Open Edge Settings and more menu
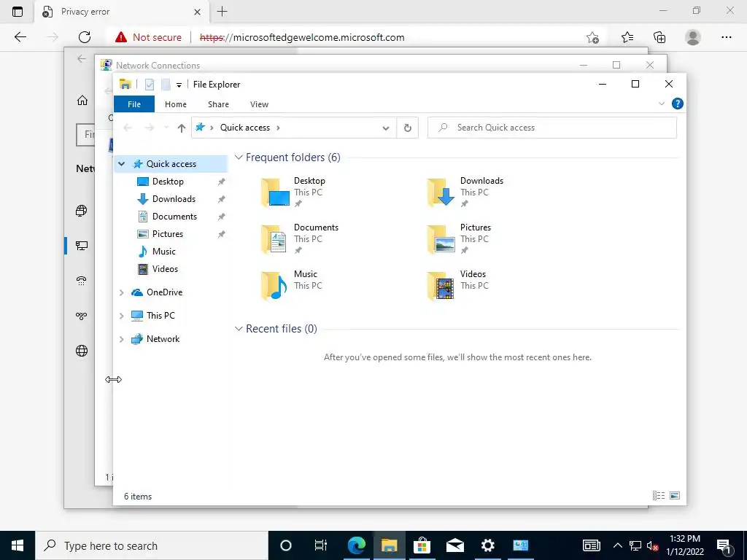747x560 pixels. (726, 37)
